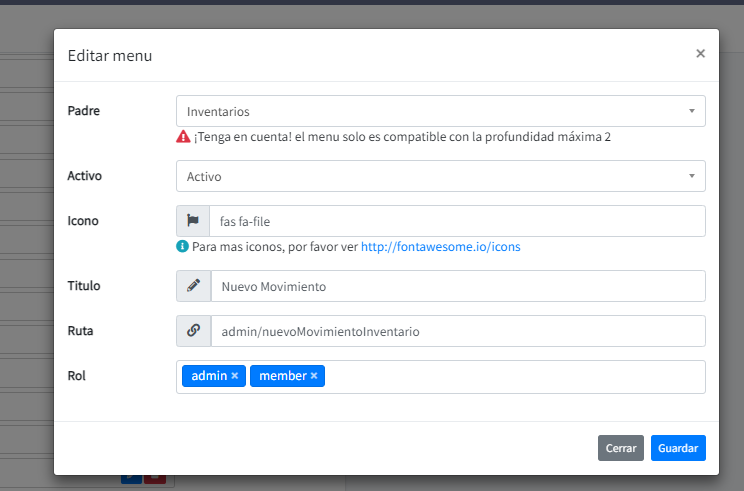Close the Editar menu dialog with X
Screen dimensions: 744x491
pos(700,54)
